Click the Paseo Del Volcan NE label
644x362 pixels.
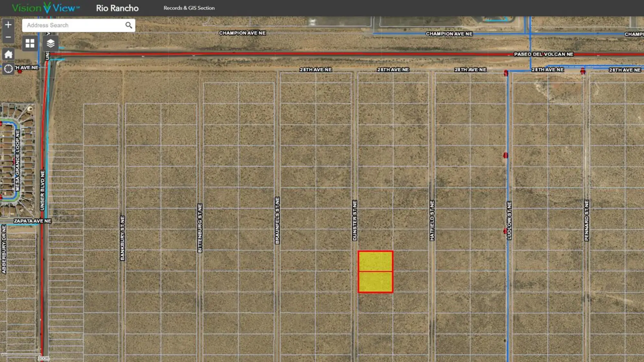pos(544,54)
